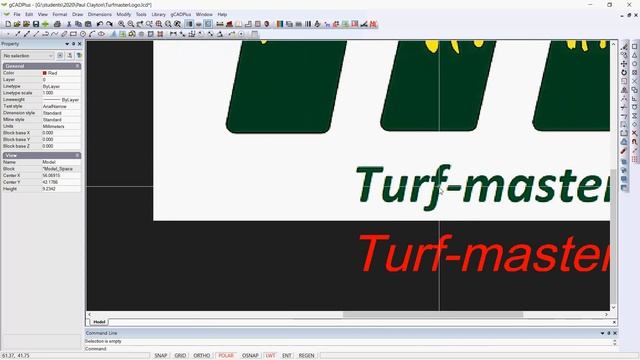This screenshot has width=640, height=360.
Task: Open the File menu
Action: pos(17,14)
